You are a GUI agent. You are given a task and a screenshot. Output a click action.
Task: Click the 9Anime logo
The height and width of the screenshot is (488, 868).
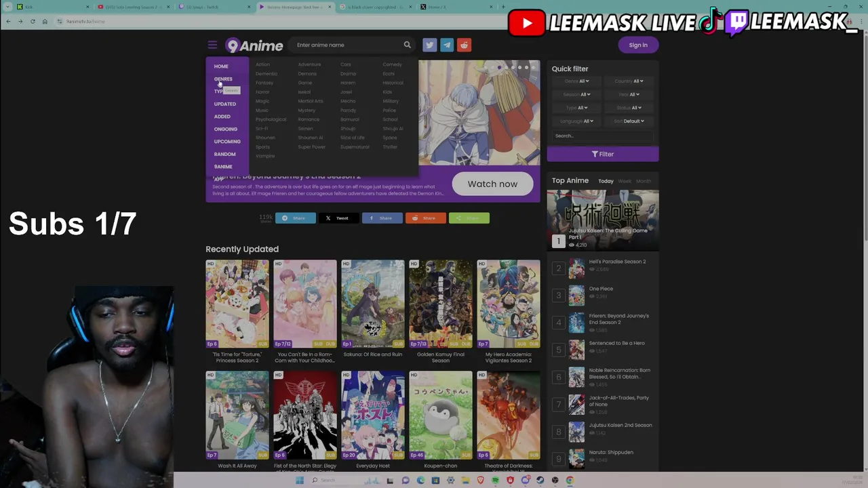tap(254, 45)
